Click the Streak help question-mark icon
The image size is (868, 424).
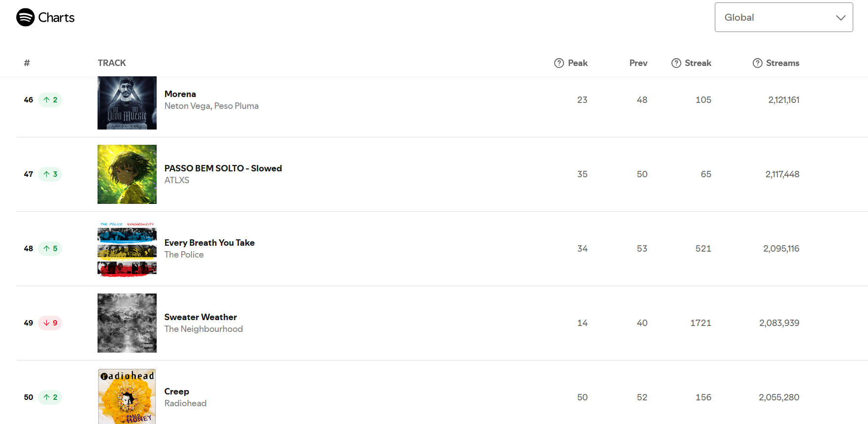(676, 63)
